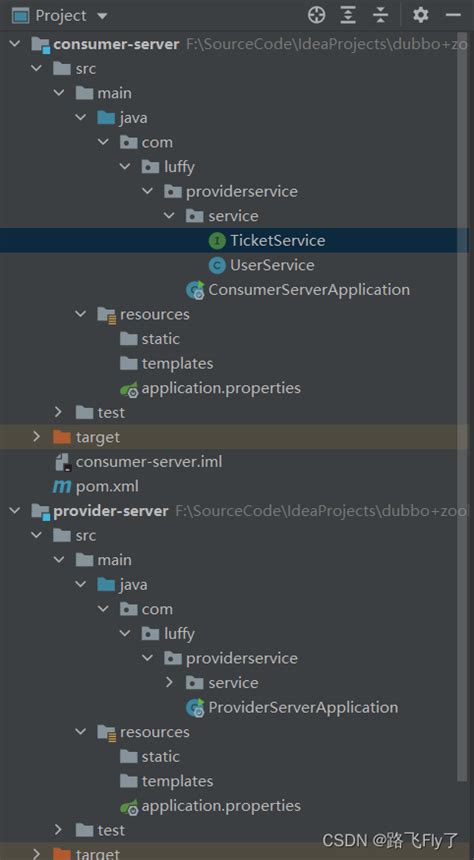The image size is (474, 860).
Task: Click the Collapse All toolbar icon
Action: [380, 15]
